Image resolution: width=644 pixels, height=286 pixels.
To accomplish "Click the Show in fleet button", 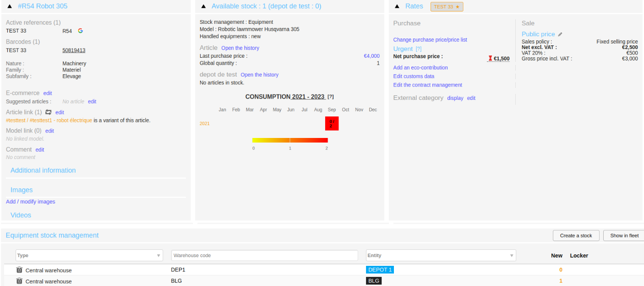I will [x=624, y=236].
